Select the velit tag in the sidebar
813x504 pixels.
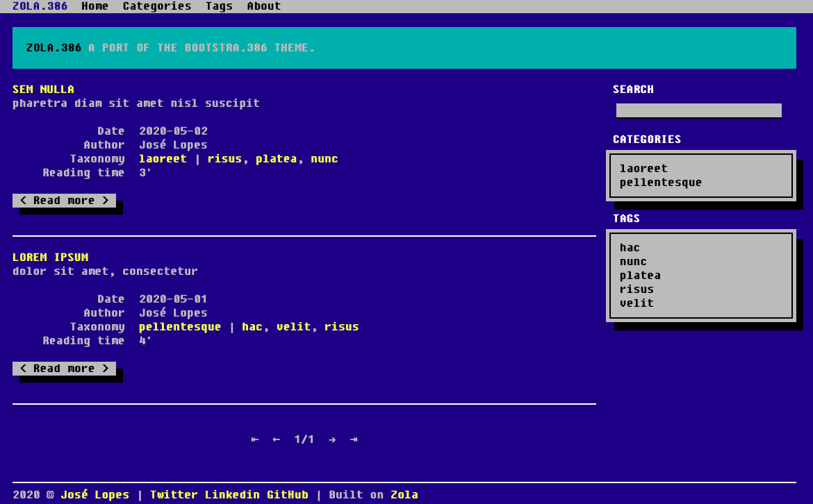(x=636, y=303)
